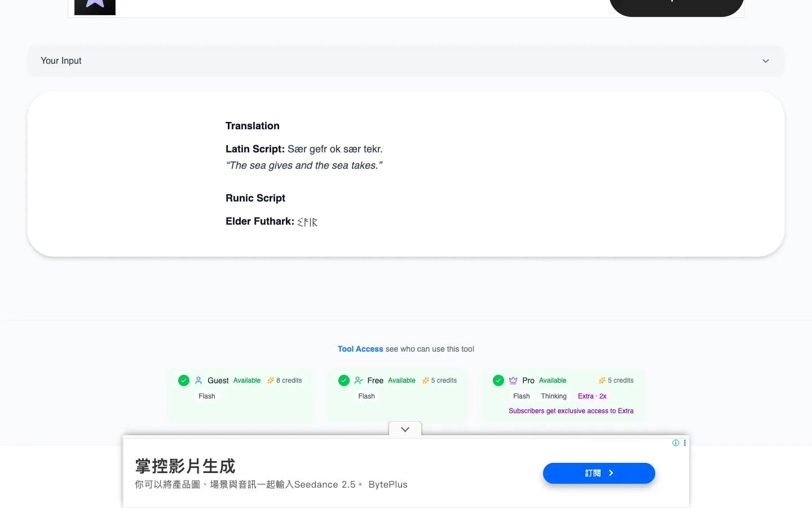Click the Pro tier label
812x508 pixels.
coord(528,380)
